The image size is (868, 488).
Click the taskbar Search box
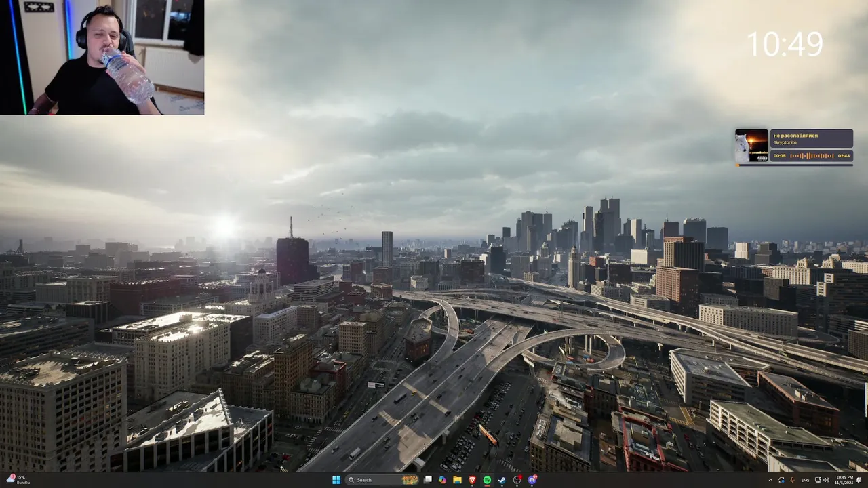click(382, 480)
